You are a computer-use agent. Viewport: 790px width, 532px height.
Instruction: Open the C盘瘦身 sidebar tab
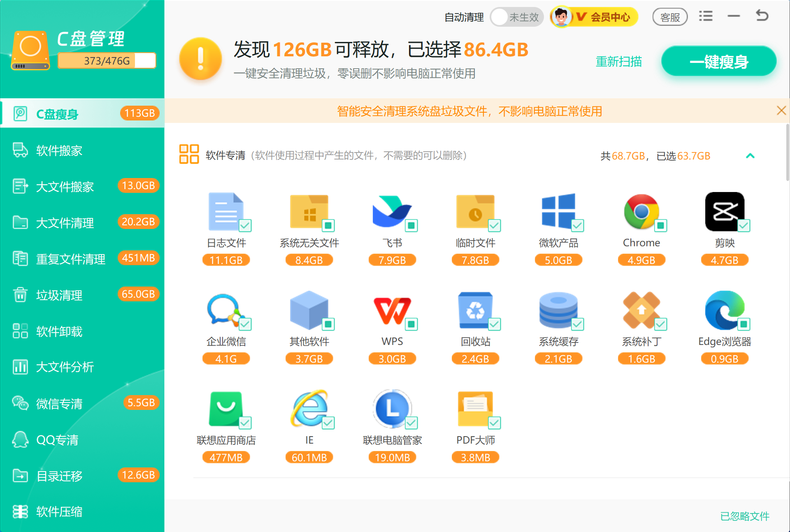click(82, 113)
